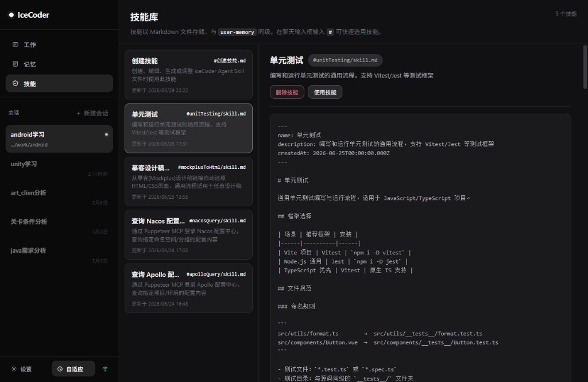Click the 记忆 sidebar icon
This screenshot has height=382, width=588.
tap(16, 64)
